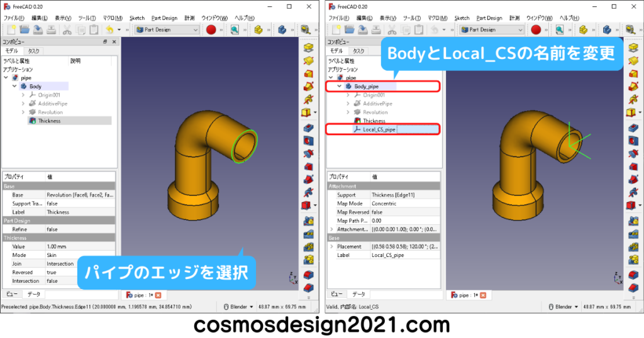Expand Placement property in right window

(331, 246)
